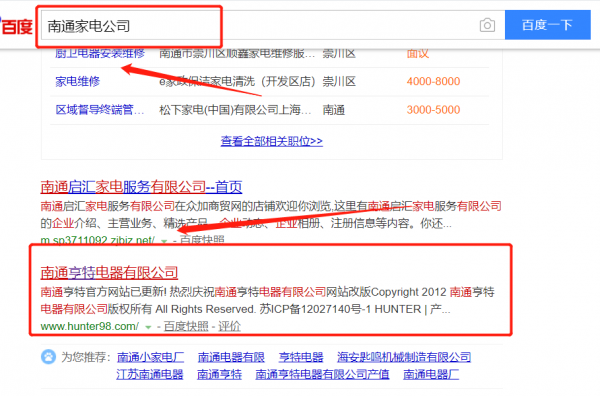
Task: Click salary 4000-8000 in 家电维修 row
Action: (x=433, y=81)
